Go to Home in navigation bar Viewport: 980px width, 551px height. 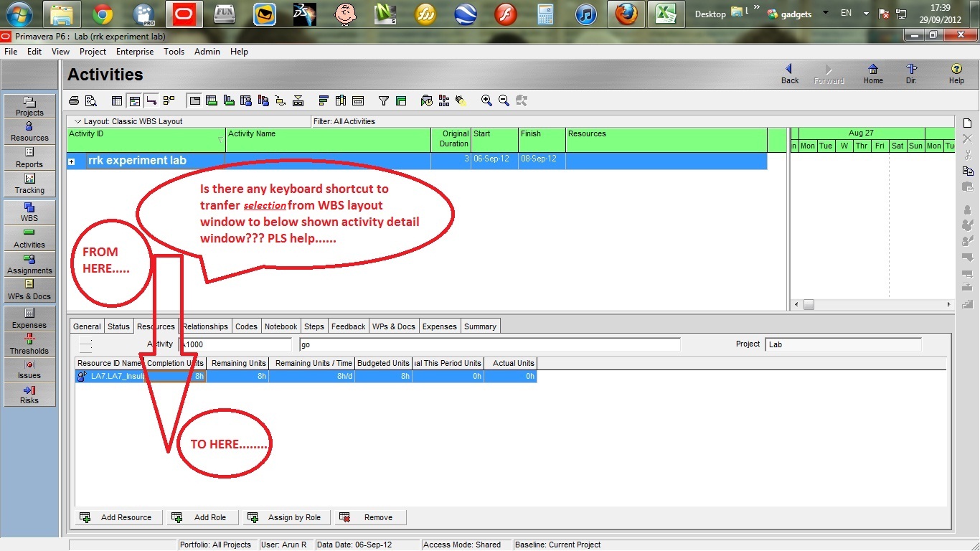[x=873, y=73]
